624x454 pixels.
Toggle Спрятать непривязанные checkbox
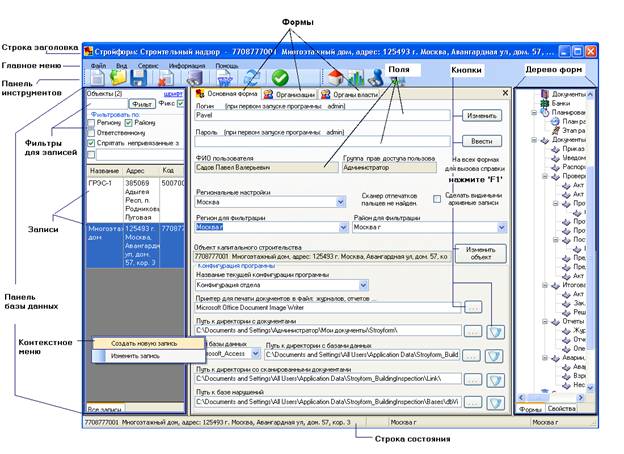(x=92, y=143)
